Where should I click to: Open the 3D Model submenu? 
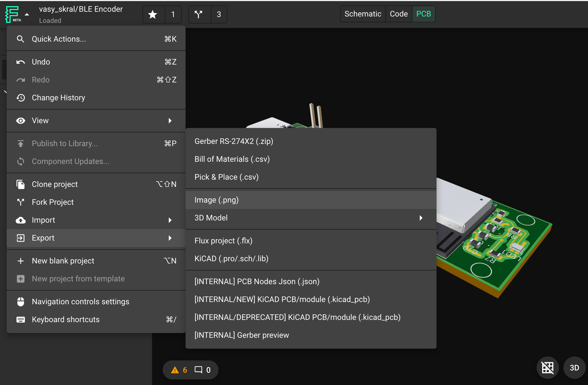tap(311, 218)
